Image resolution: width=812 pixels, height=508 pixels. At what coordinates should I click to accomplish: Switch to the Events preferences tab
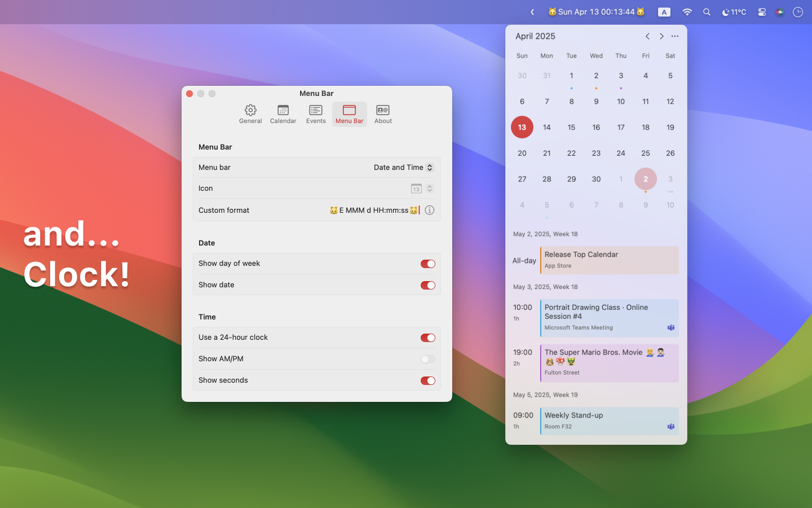pyautogui.click(x=316, y=114)
